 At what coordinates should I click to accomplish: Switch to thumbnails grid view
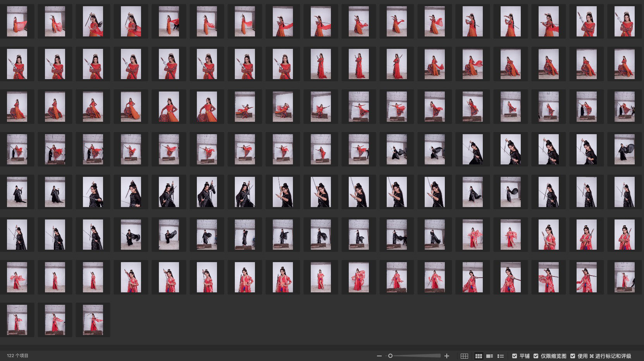coord(479,356)
